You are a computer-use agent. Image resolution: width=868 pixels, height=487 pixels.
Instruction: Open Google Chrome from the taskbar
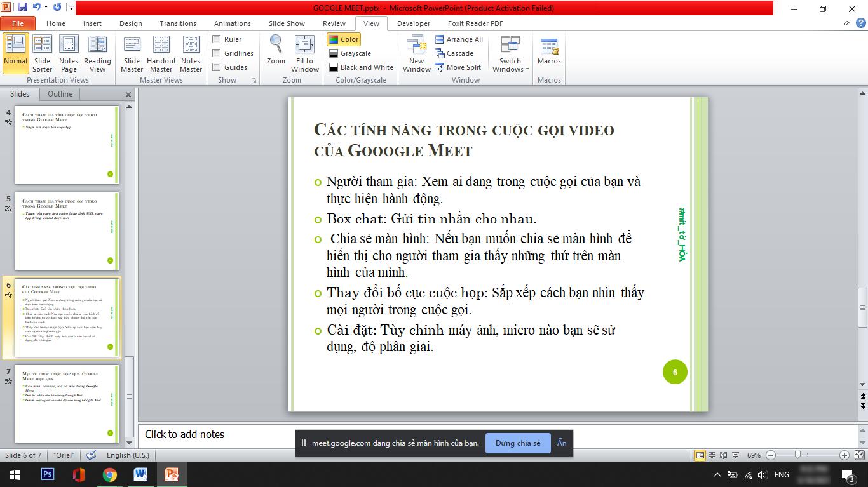pyautogui.click(x=110, y=474)
